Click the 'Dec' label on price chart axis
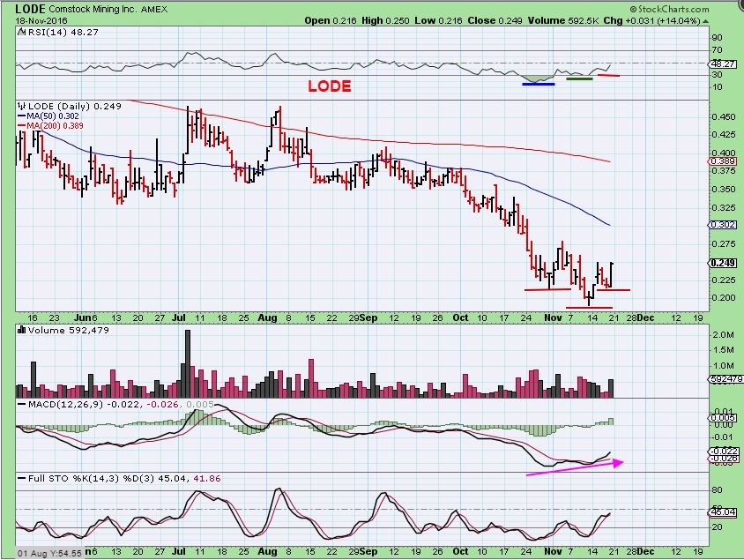The image size is (744, 560). coord(645,317)
